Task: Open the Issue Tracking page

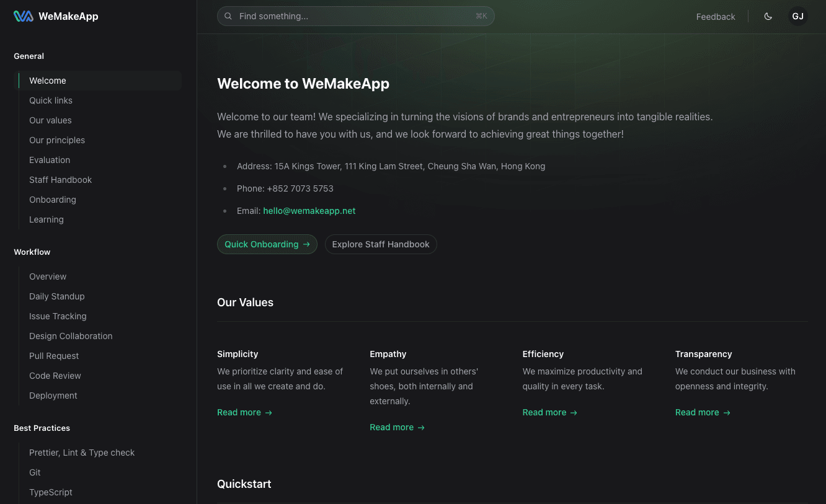Action: (x=58, y=316)
